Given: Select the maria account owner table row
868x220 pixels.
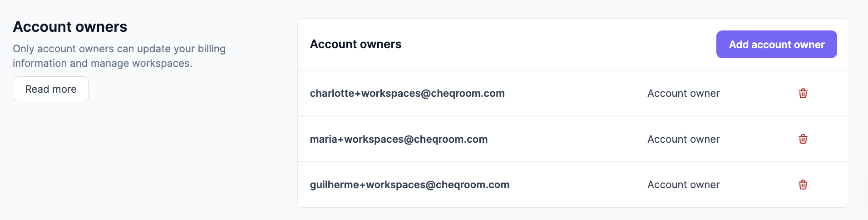Looking at the screenshot, I should click(573, 139).
